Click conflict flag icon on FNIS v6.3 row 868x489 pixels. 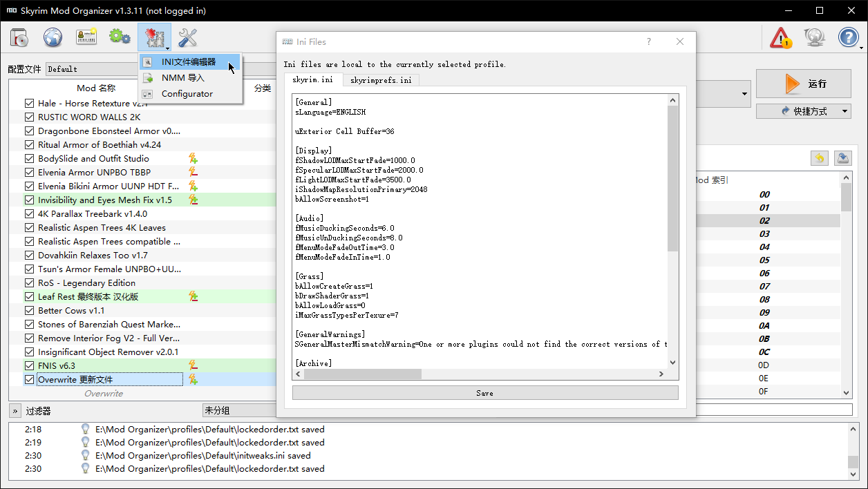click(x=194, y=366)
